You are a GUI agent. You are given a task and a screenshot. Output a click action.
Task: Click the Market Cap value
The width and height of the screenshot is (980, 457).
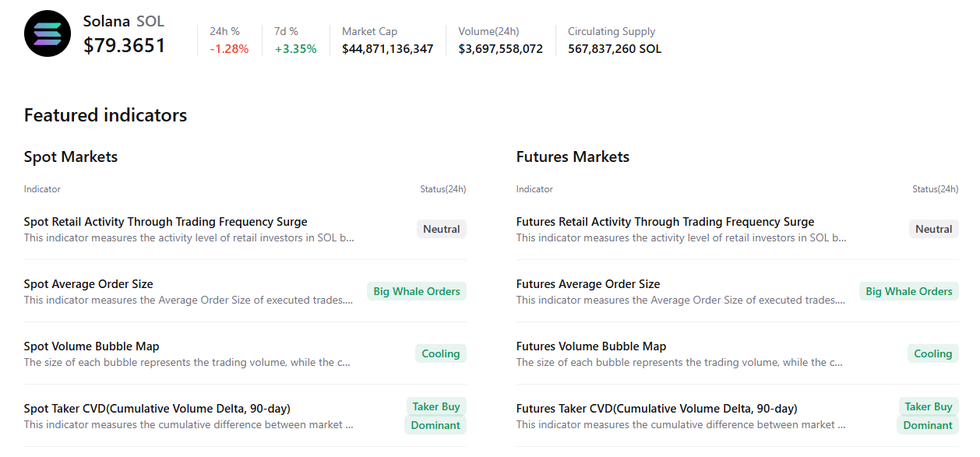pyautogui.click(x=387, y=49)
